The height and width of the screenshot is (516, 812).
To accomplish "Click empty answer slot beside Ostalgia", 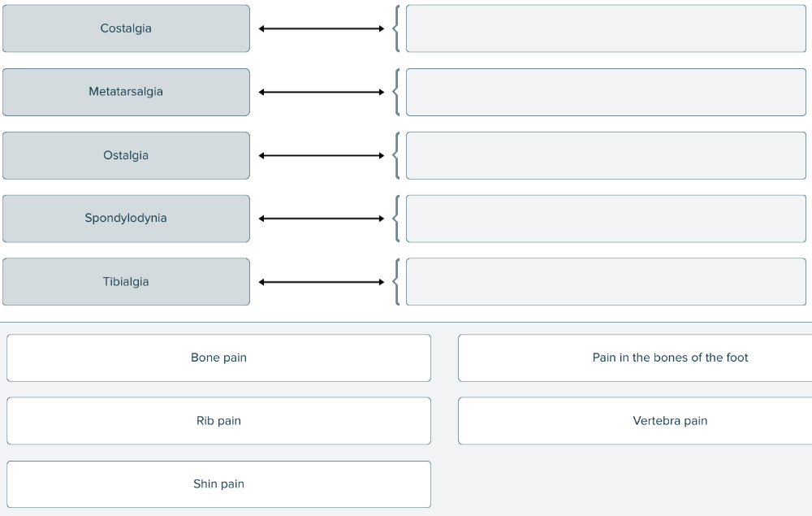I will [606, 155].
